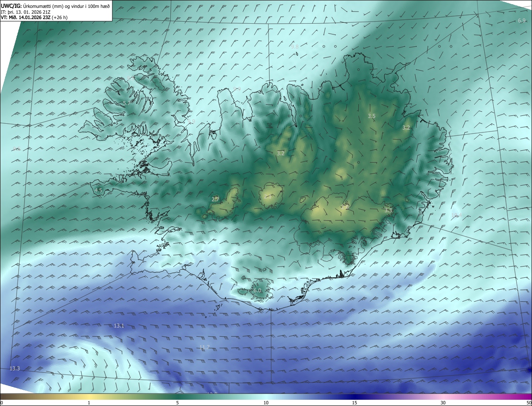Click the 'VT: Mið. 14.01.2026 23Z (+26 h)' line
Screen dimensions: 532x406
pos(34,17)
